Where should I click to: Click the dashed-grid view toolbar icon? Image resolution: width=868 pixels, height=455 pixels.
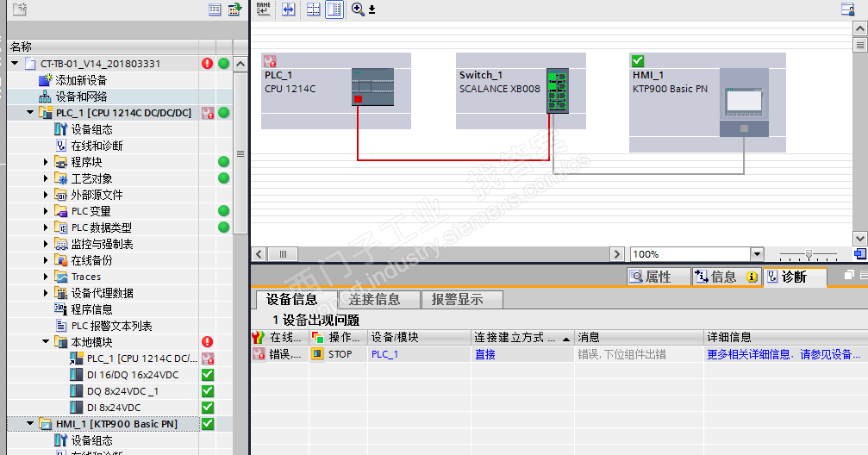313,9
